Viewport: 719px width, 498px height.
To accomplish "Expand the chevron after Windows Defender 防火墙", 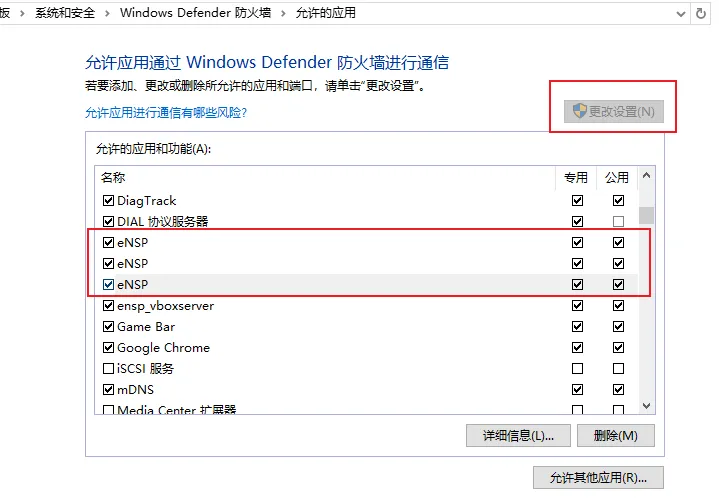I will tap(283, 13).
